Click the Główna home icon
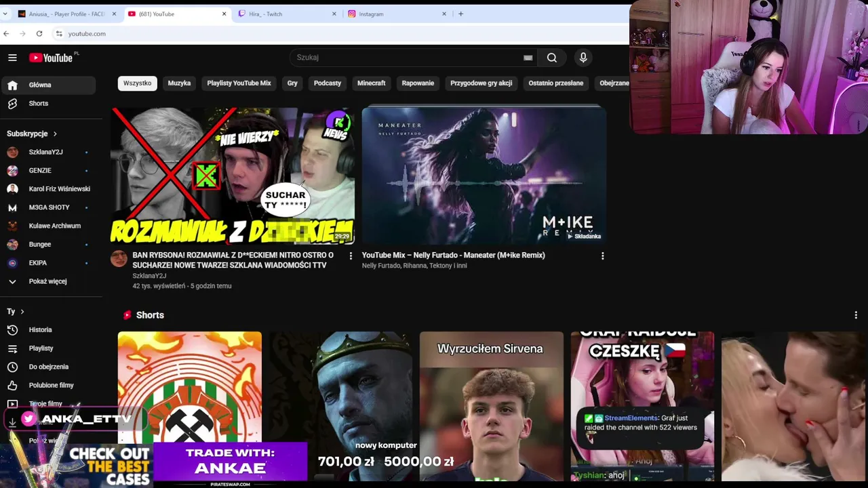 pos(12,85)
